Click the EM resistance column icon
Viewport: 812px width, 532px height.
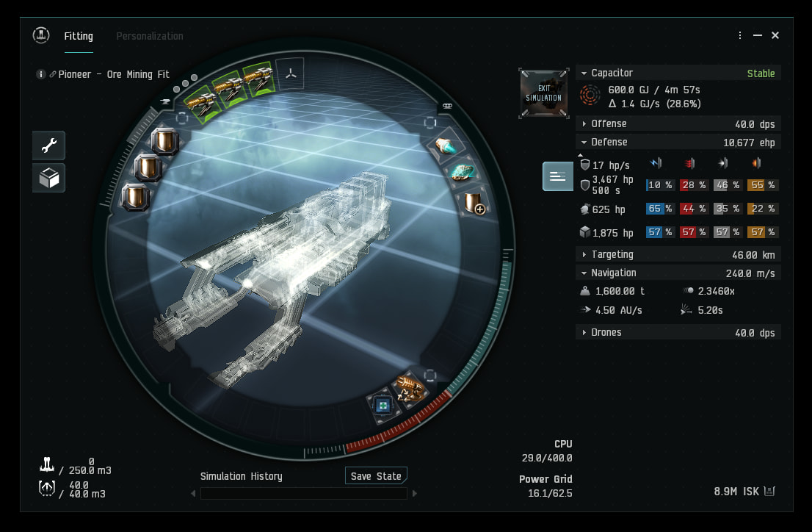(x=656, y=163)
